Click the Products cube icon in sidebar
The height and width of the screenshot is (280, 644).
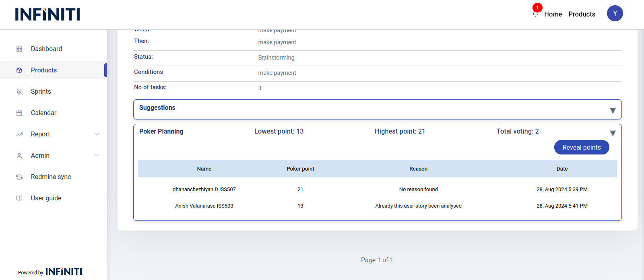click(19, 70)
